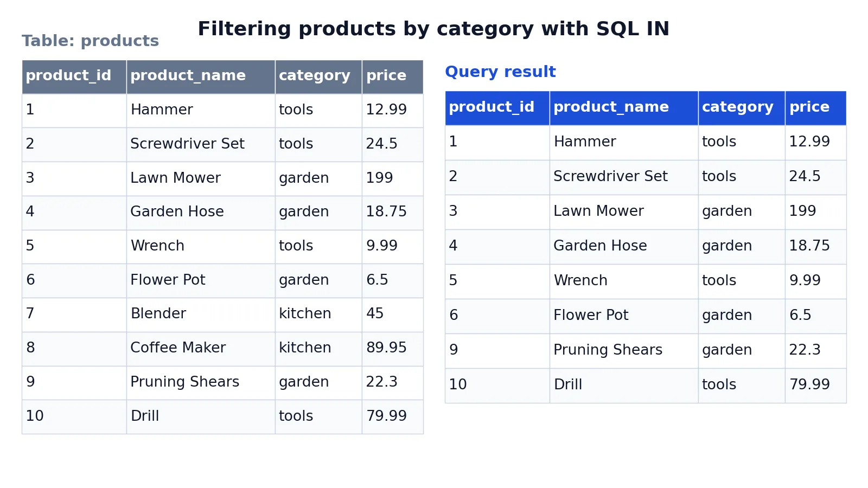Click product_id '10' in Query result table
Image resolution: width=868 pixels, height=488 pixels.
(497, 386)
